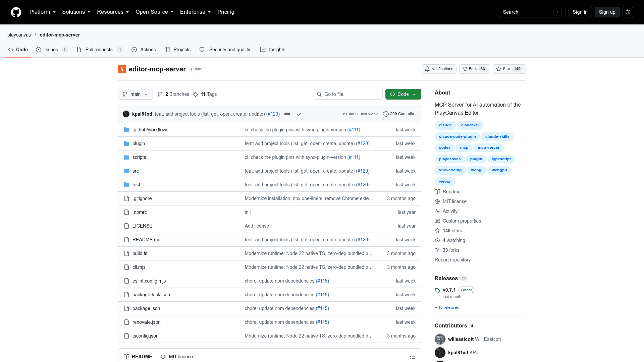Viewport: 644px width, 362px height.
Task: Open kpal81xd's avatar on latest commit
Action: click(126, 114)
